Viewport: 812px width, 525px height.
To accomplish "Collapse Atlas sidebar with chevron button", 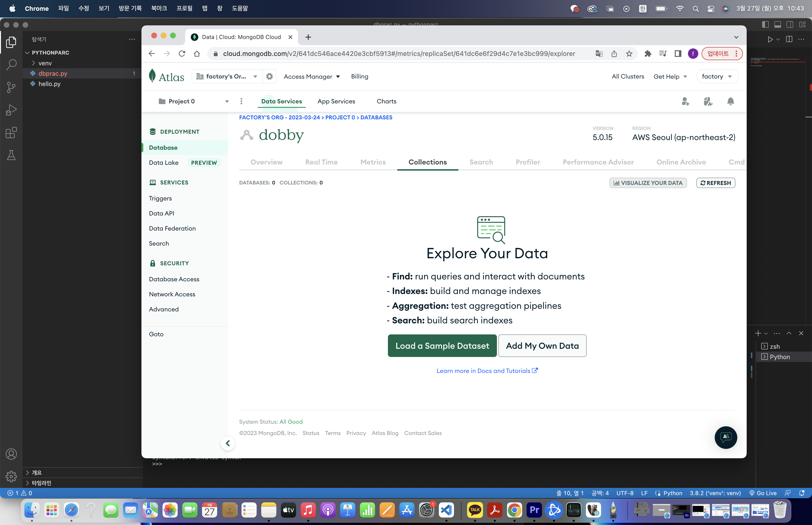I will pos(228,443).
